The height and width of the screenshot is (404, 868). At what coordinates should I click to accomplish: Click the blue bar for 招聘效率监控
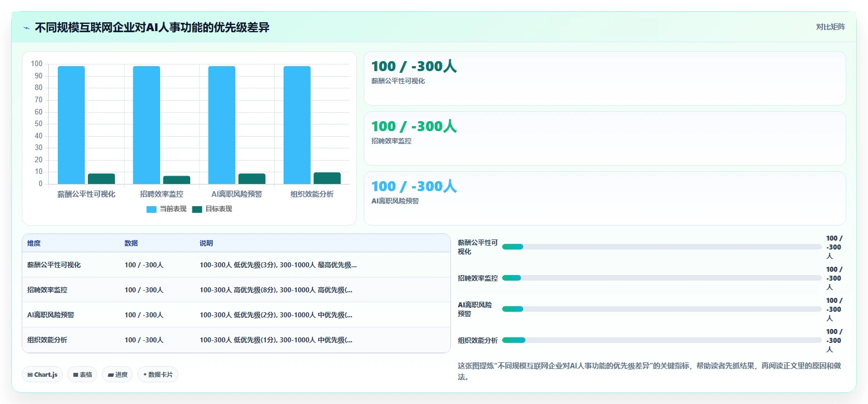point(146,125)
